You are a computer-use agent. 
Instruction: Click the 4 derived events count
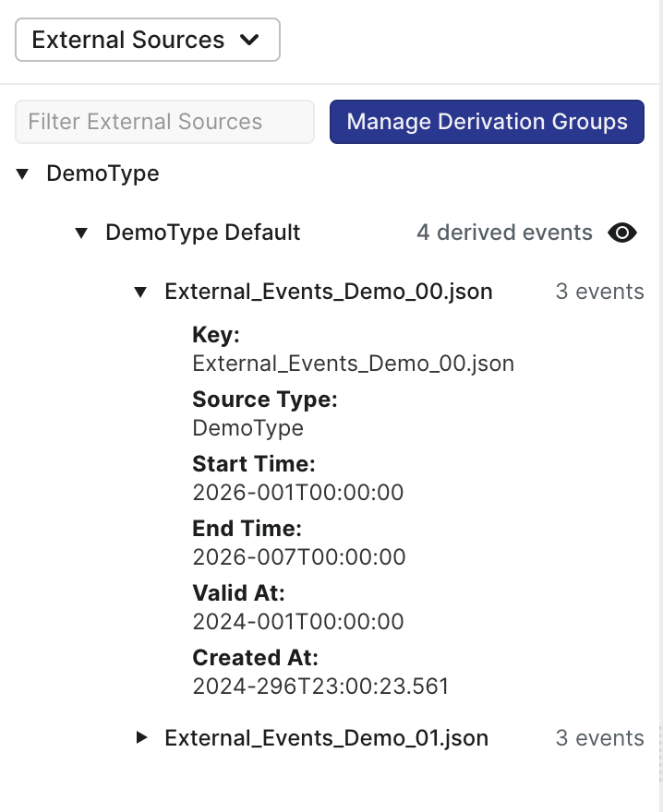504,233
